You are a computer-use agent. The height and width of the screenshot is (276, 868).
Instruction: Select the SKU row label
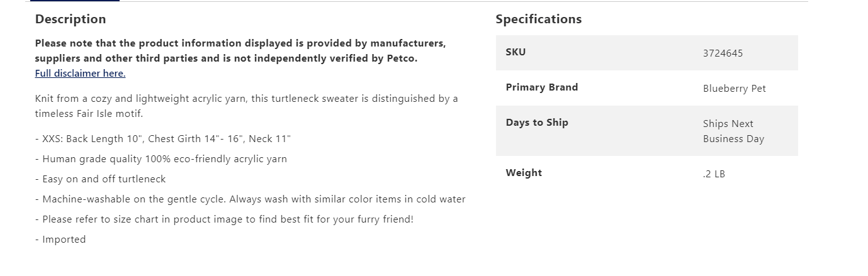(516, 52)
